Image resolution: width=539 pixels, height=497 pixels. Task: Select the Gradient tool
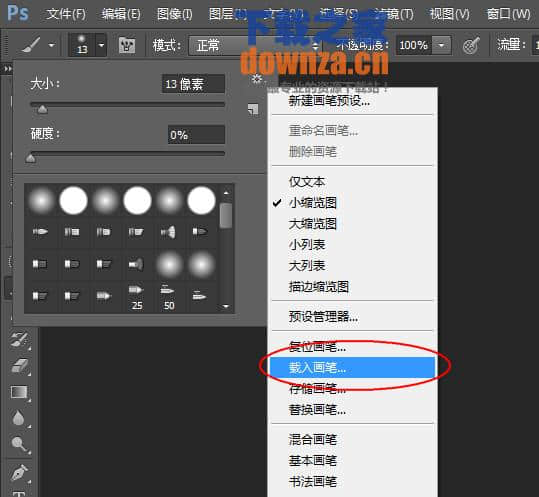[x=20, y=392]
